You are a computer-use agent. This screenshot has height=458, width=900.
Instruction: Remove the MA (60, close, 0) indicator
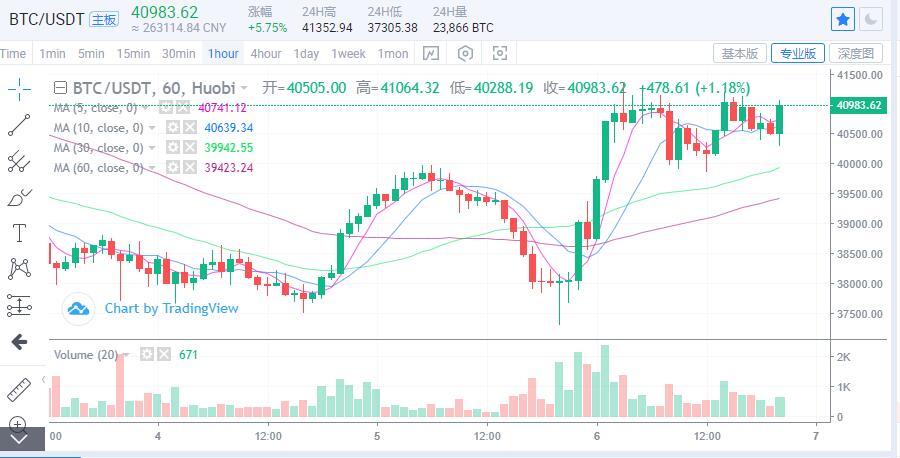(189, 168)
